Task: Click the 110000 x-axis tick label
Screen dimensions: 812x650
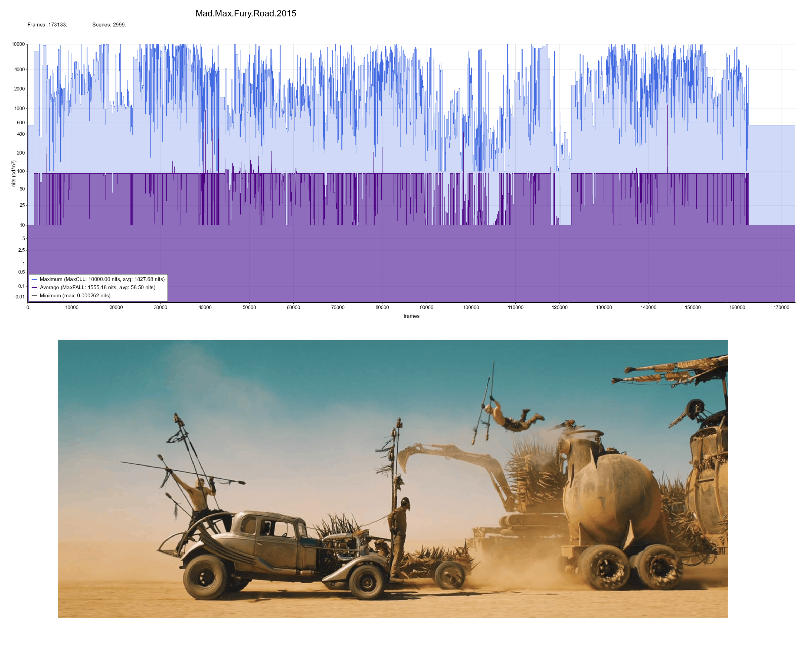Action: coord(515,307)
